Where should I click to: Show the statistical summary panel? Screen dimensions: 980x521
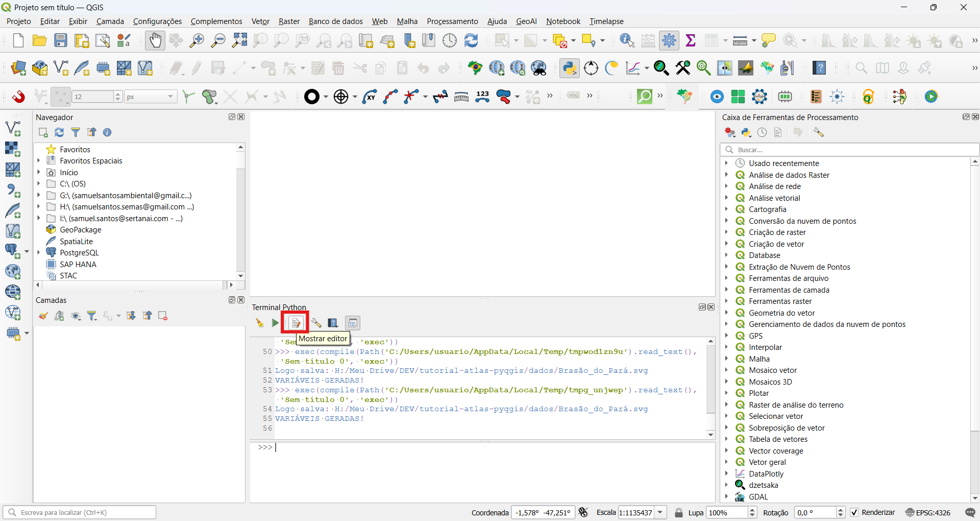(x=691, y=40)
